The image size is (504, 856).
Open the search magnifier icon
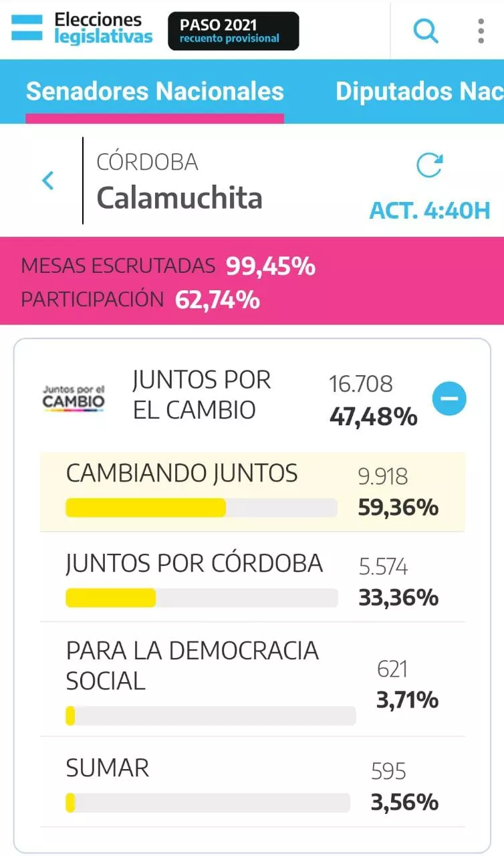[426, 31]
